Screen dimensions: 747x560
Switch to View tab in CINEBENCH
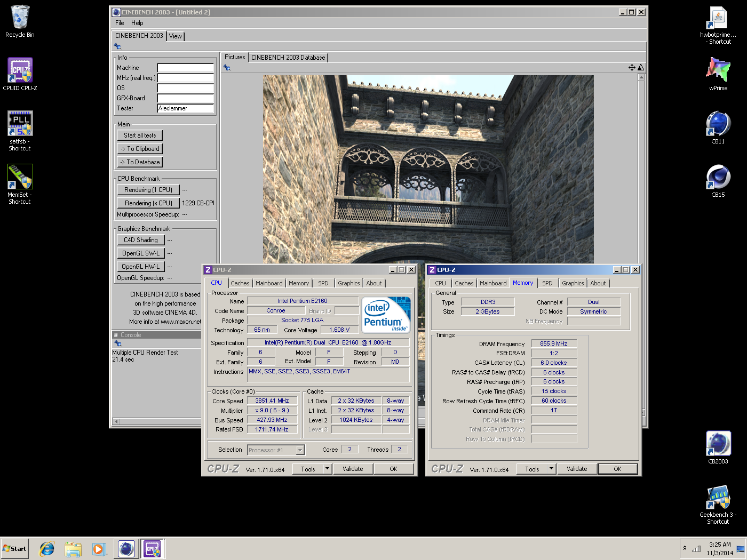[x=176, y=36]
